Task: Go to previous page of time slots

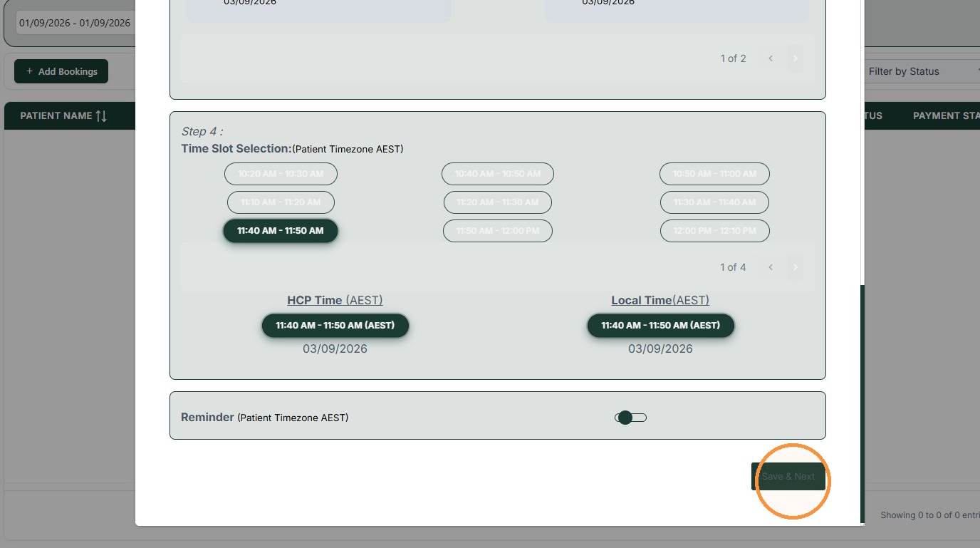Action: point(771,267)
